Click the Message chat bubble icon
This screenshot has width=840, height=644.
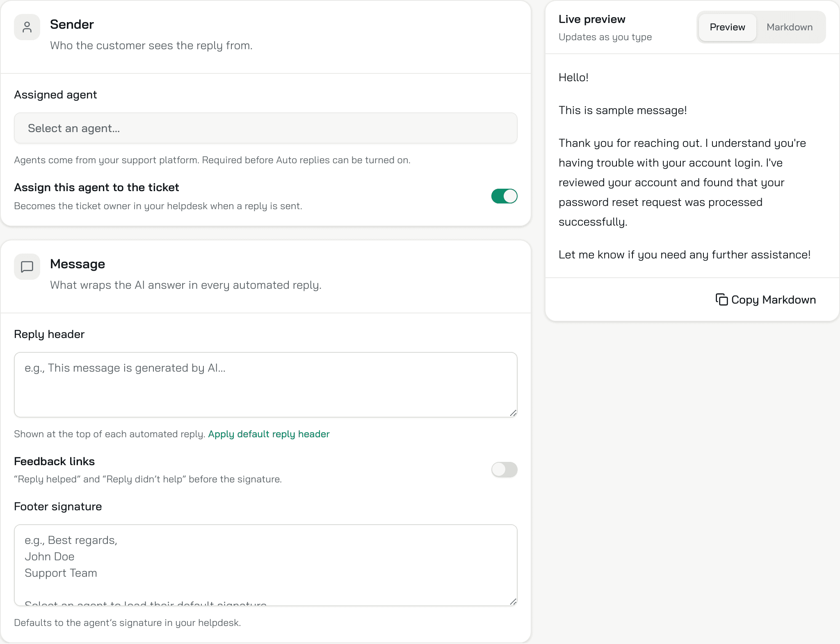point(27,267)
